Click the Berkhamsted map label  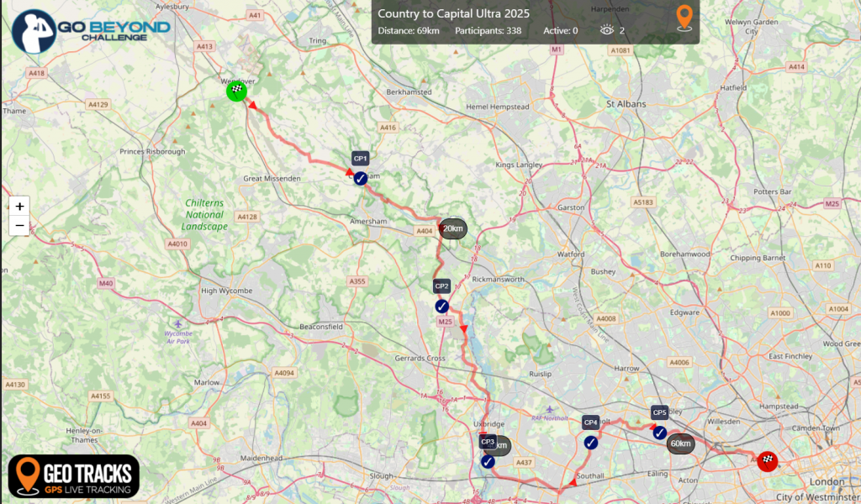pos(409,92)
